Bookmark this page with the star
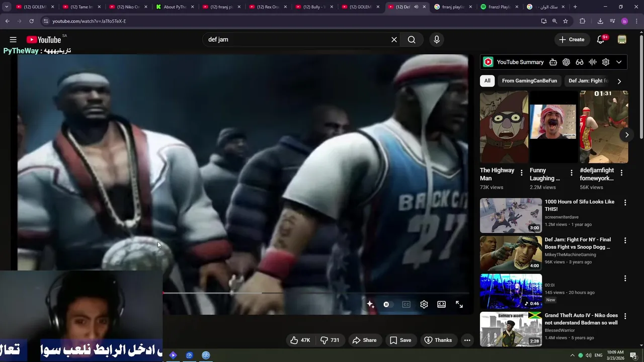The width and height of the screenshot is (644, 362). coord(566,21)
